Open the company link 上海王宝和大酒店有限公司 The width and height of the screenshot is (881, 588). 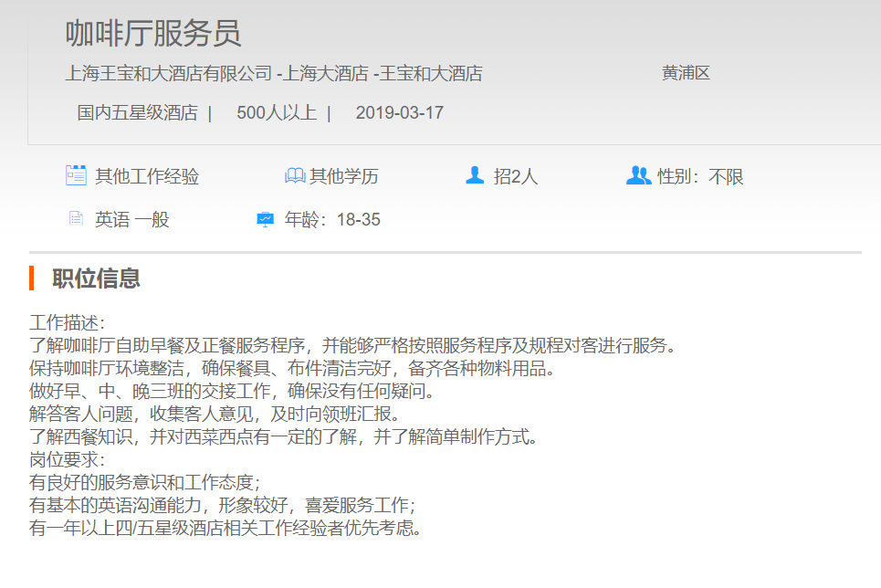(x=169, y=74)
